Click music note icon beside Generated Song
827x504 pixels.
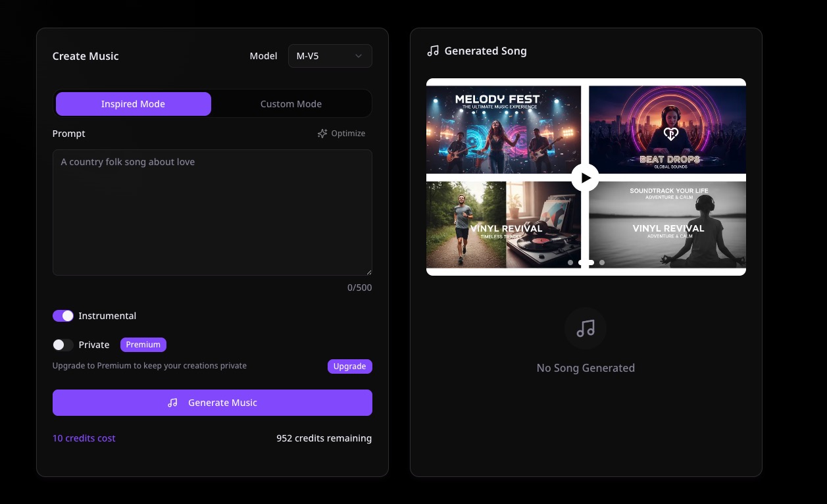[433, 51]
